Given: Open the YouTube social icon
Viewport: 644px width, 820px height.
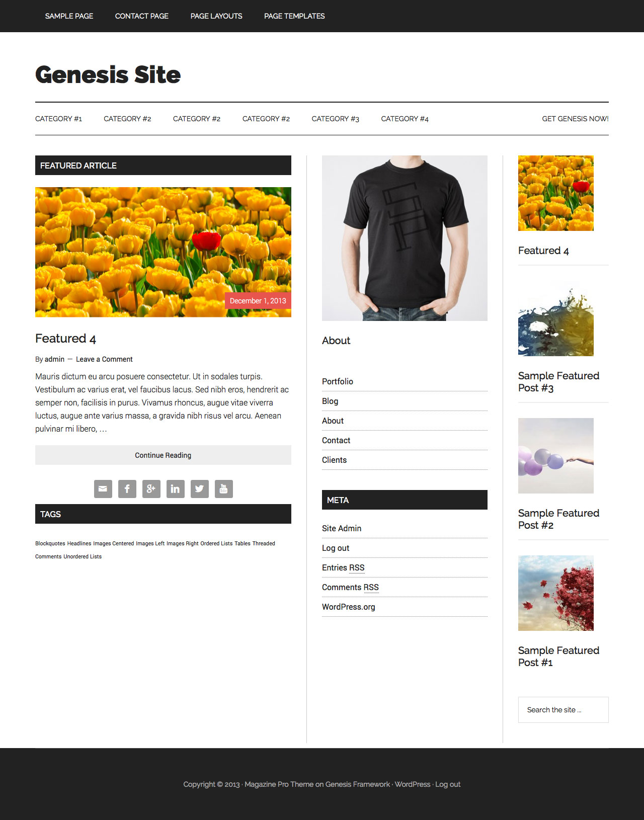Looking at the screenshot, I should coord(224,488).
